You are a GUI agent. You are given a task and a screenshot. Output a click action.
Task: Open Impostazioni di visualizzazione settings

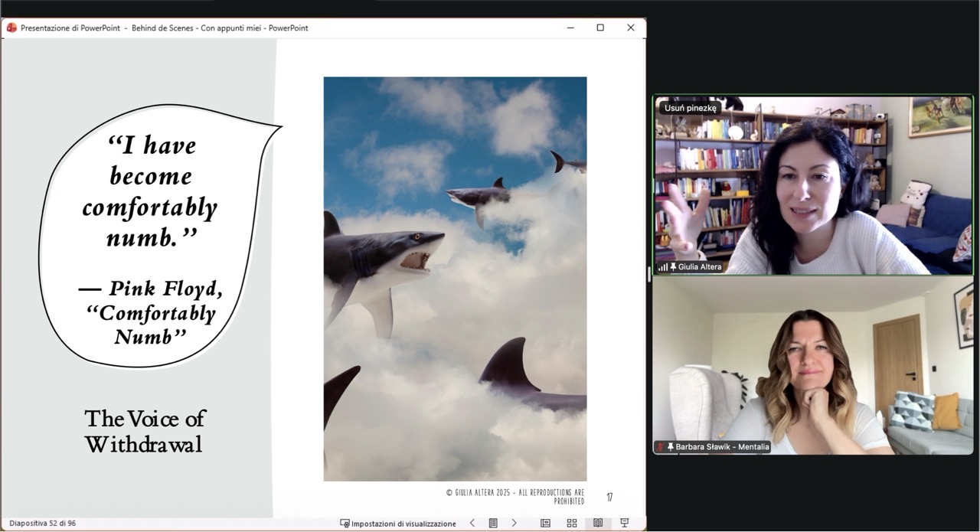398,524
